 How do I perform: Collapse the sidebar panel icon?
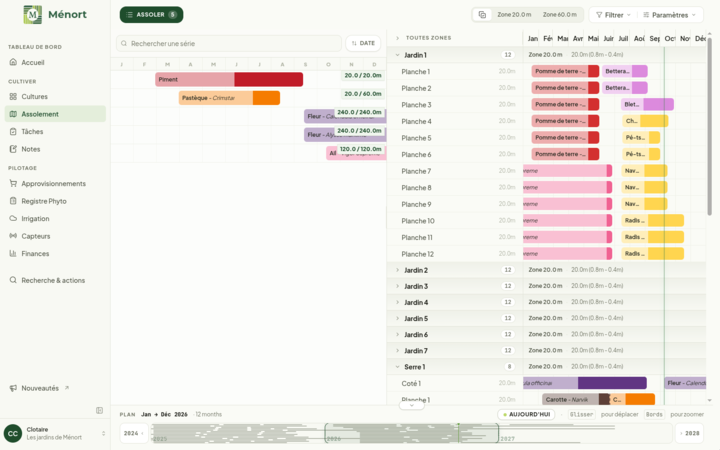(x=99, y=410)
